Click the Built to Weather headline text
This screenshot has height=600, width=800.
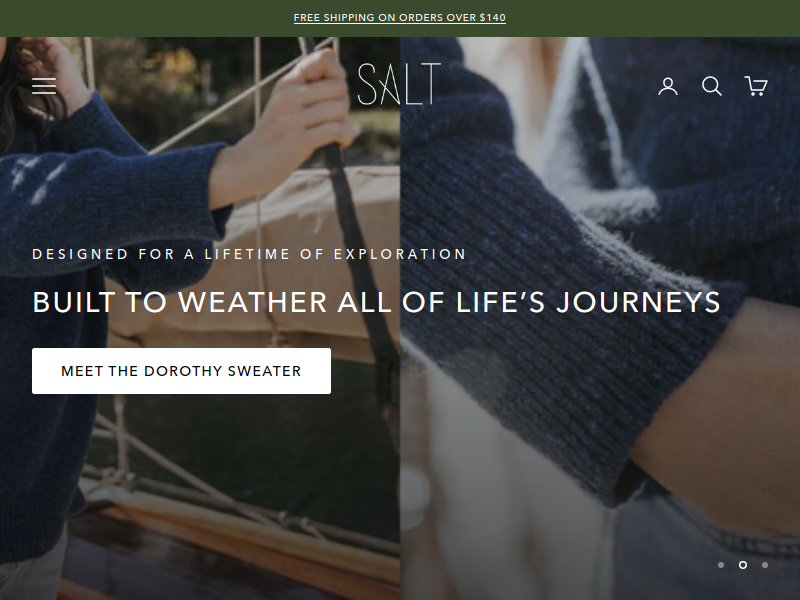[377, 302]
